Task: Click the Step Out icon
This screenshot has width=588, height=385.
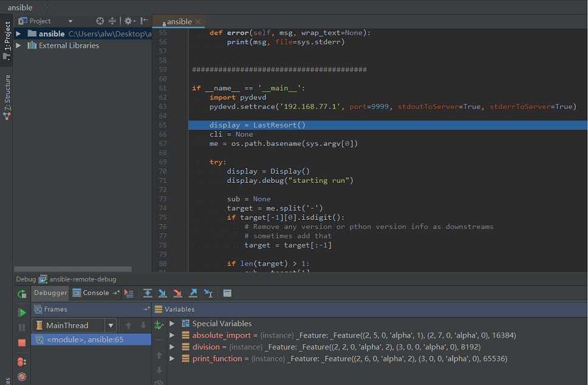Action: point(193,293)
